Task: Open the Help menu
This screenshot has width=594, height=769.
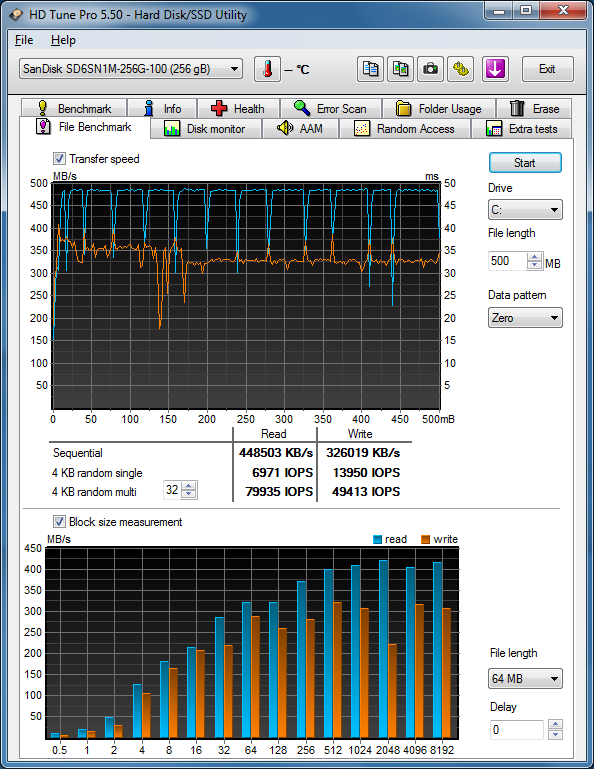Action: [63, 40]
